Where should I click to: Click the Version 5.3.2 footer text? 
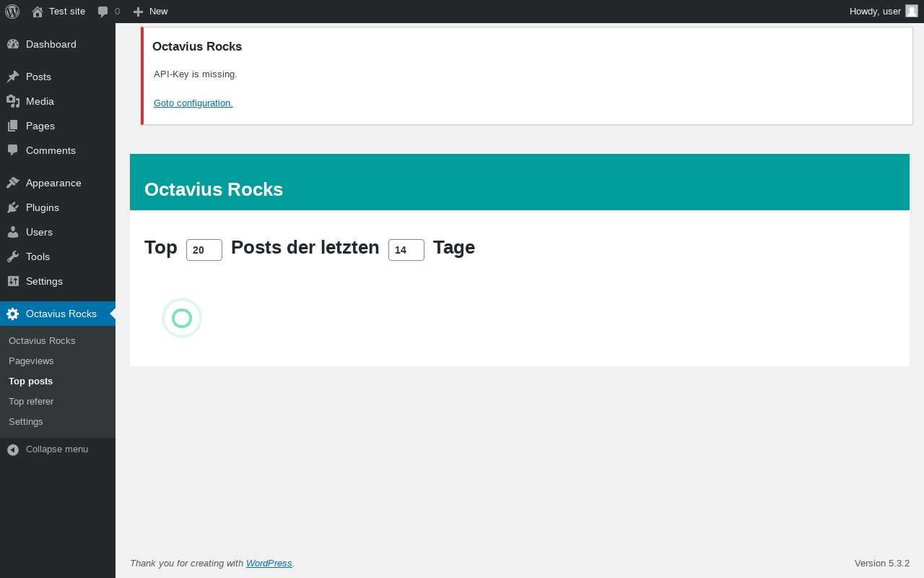[882, 563]
